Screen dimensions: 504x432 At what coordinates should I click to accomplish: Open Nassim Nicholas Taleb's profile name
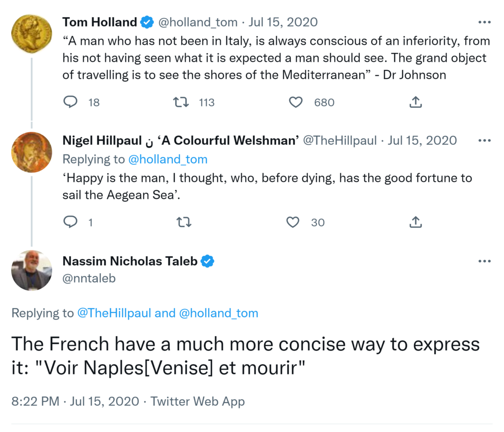coord(130,261)
